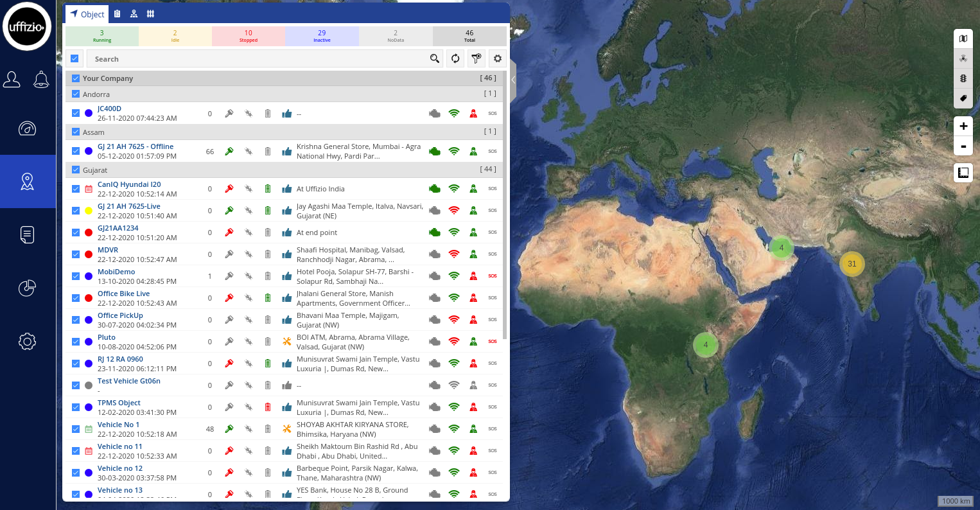Filter list by Stopped status
Screen dimensions: 980x510
(249, 36)
